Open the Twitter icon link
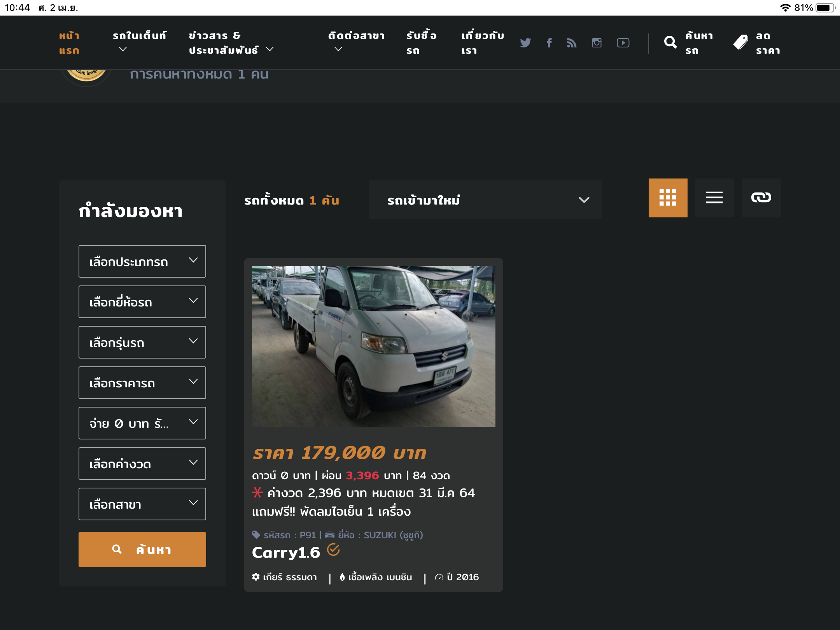This screenshot has width=840, height=630. 525,43
